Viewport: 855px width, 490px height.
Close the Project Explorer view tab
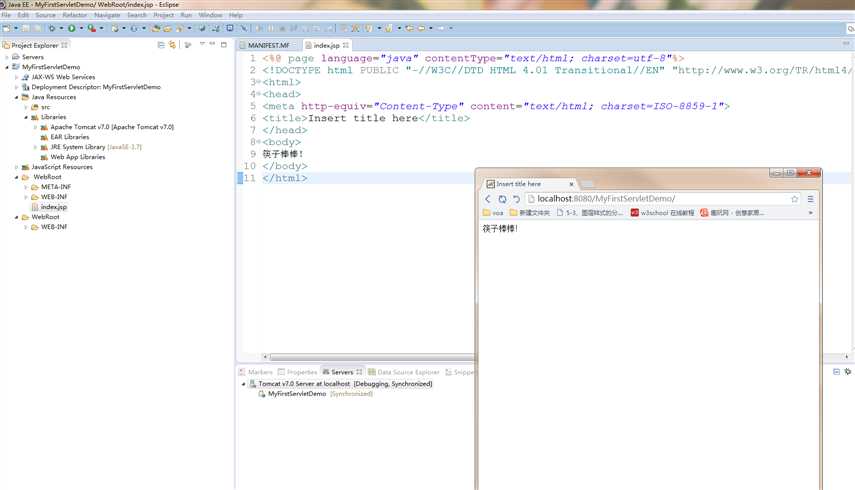click(x=64, y=45)
